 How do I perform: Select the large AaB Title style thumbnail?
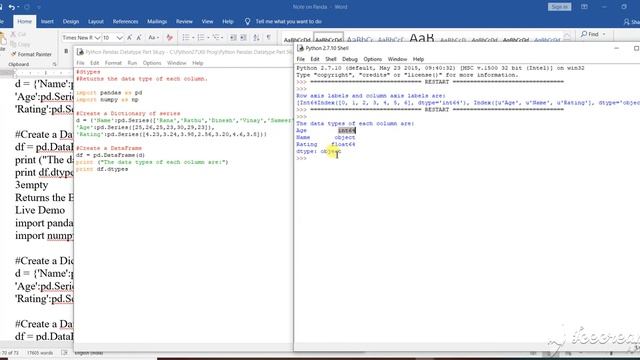point(422,38)
